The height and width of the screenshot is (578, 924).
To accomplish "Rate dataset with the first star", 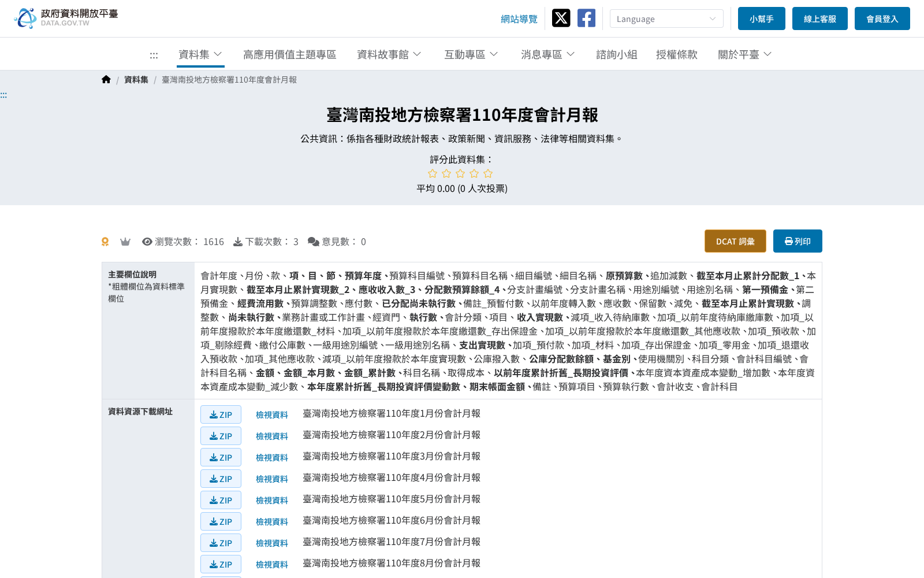I will [433, 173].
